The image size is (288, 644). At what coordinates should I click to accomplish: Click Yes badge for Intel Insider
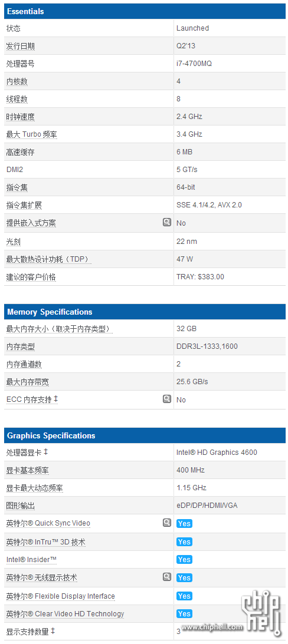(184, 559)
